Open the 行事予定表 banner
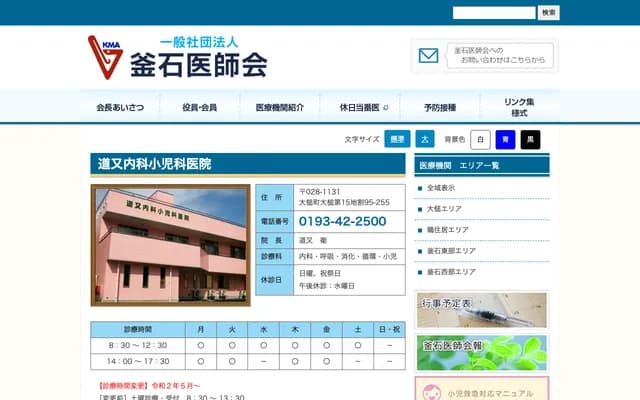 tap(481, 310)
